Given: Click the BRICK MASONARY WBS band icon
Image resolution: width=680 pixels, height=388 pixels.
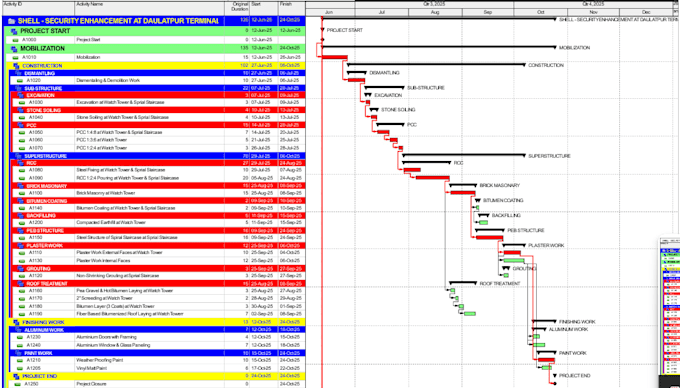Looking at the screenshot, I should click(20, 186).
